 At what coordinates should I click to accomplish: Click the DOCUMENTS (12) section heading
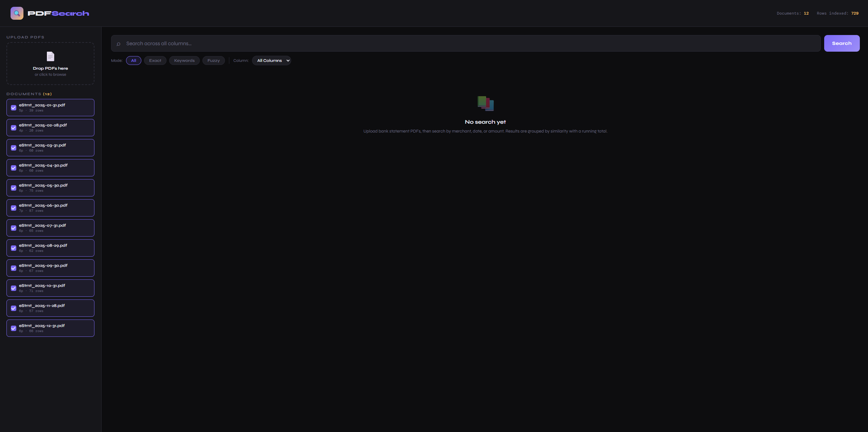coord(29,94)
